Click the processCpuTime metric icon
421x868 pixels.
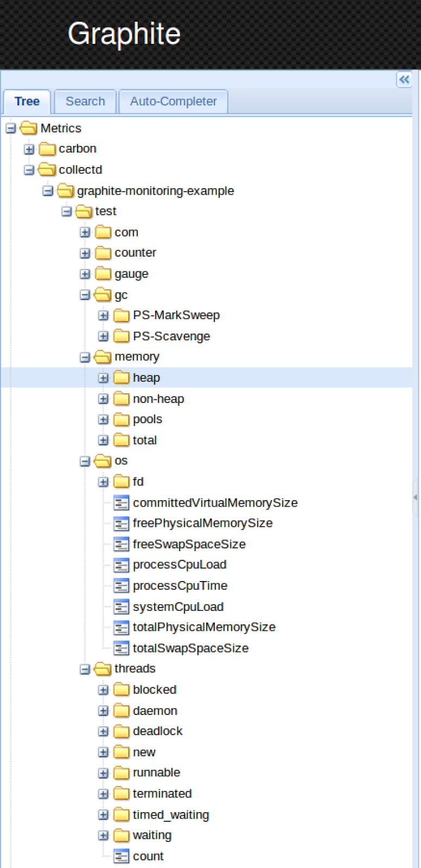pyautogui.click(x=122, y=586)
